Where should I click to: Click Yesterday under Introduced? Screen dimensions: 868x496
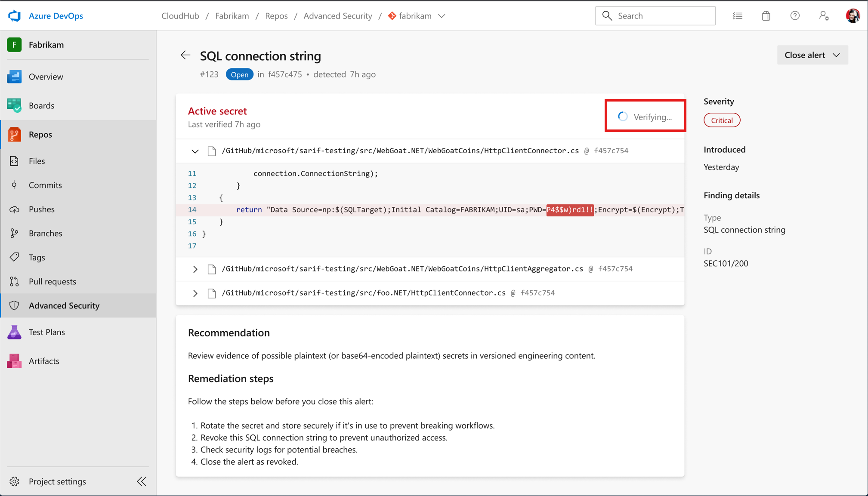pos(721,167)
